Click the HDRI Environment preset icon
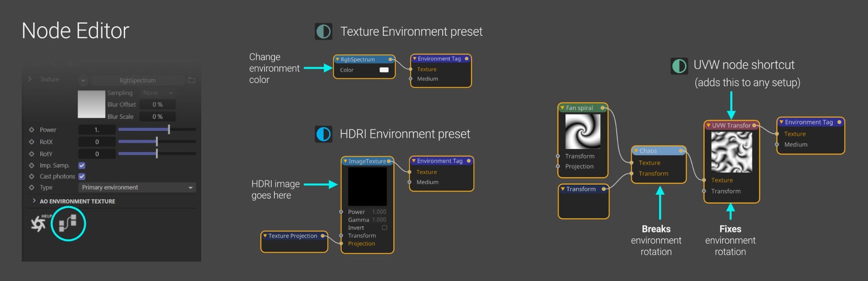This screenshot has height=281, width=868. click(323, 134)
